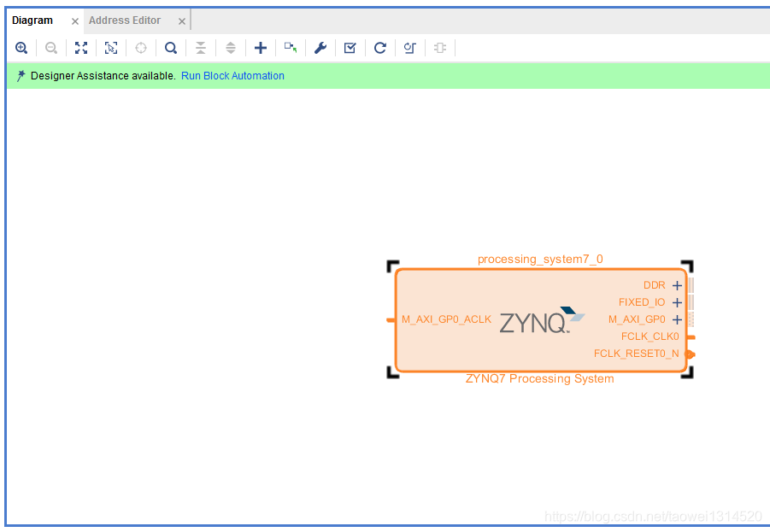Click the FIXED_IO port label

[642, 302]
